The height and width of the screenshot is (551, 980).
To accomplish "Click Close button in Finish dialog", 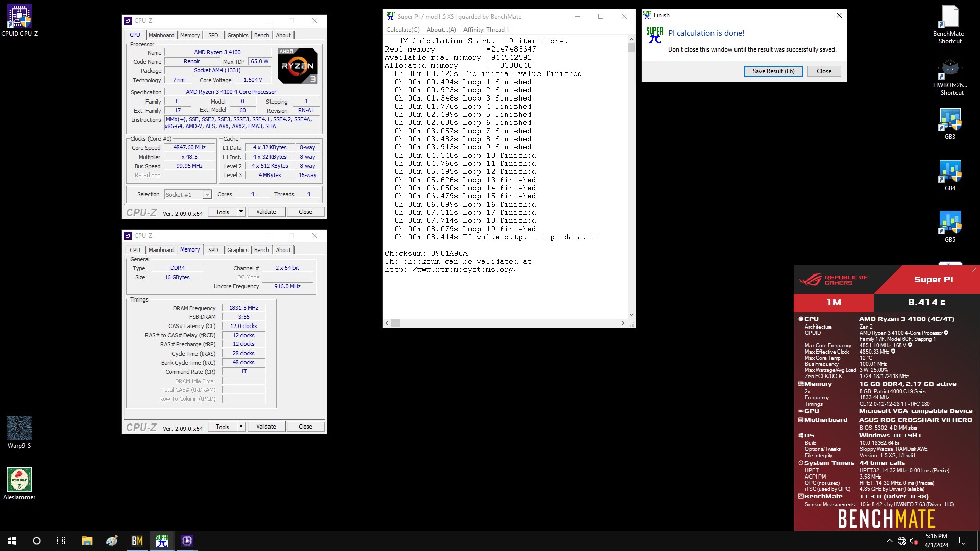I will click(824, 71).
